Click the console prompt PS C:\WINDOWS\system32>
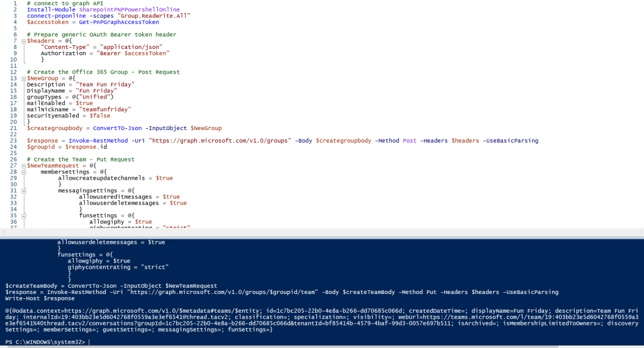Viewport: 644px width, 348px height. 45,342
